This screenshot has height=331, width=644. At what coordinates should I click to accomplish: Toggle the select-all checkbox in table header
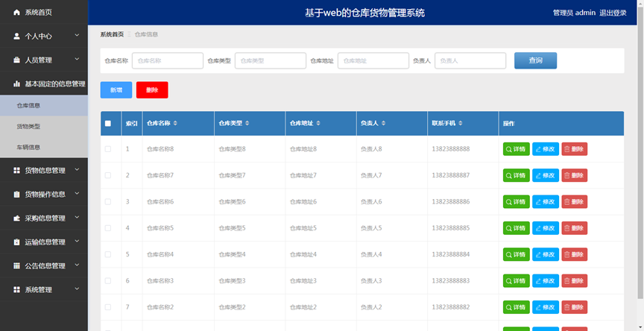tap(108, 123)
